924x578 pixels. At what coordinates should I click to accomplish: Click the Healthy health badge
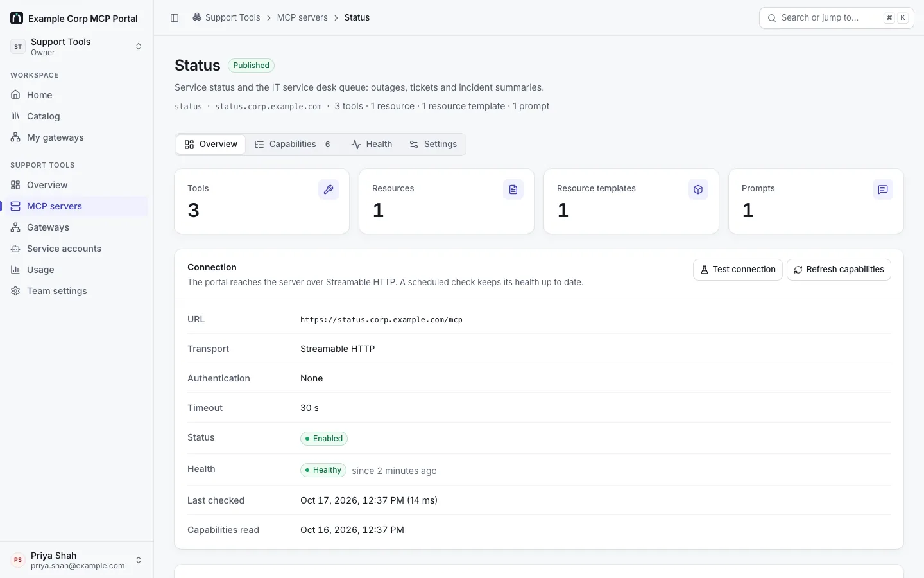323,470
